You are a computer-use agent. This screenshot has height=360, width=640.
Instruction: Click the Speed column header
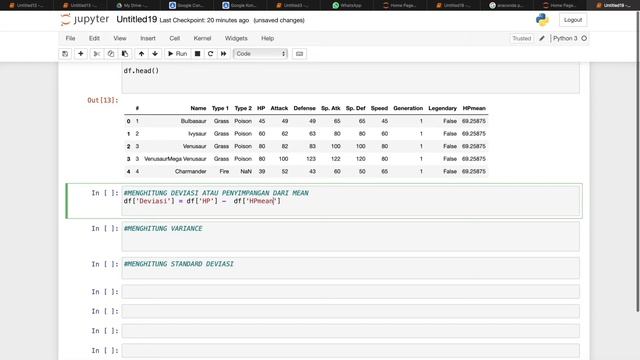[379, 108]
